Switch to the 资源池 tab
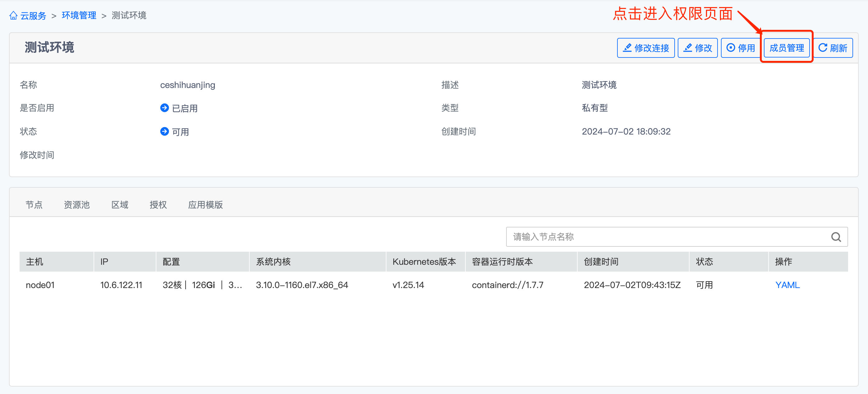The image size is (868, 394). point(77,205)
